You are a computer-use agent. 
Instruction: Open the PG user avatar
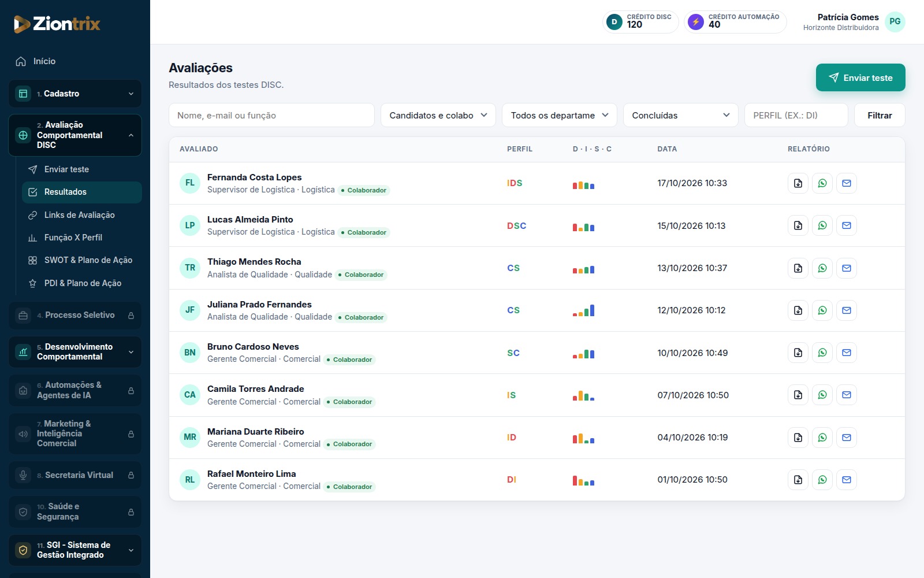(895, 22)
